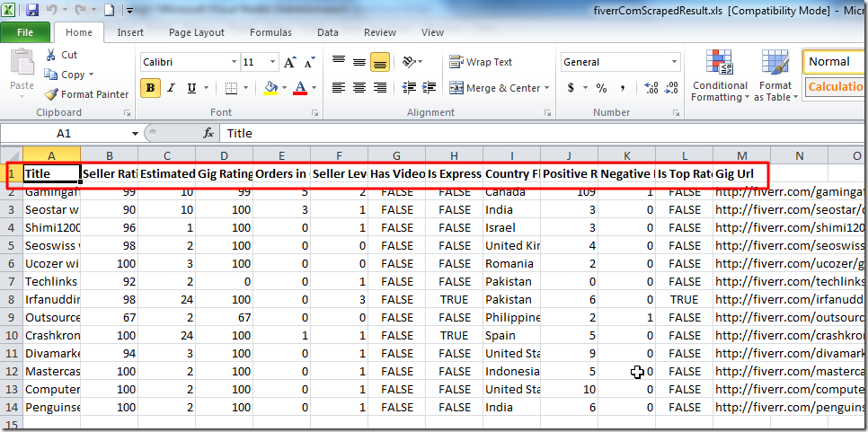Select cell containing Canada

pos(511,192)
